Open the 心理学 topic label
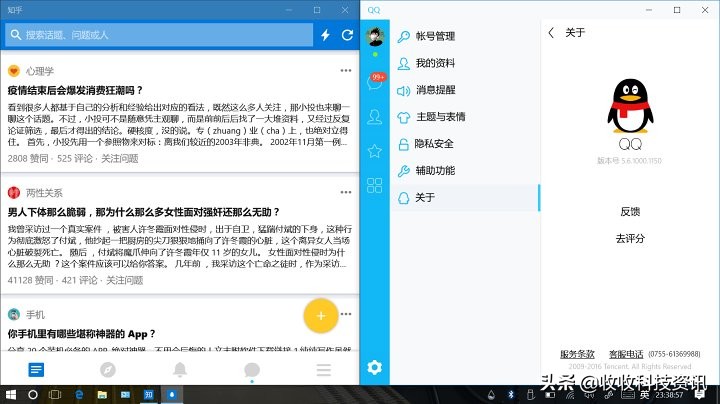The height and width of the screenshot is (404, 720). [40, 71]
